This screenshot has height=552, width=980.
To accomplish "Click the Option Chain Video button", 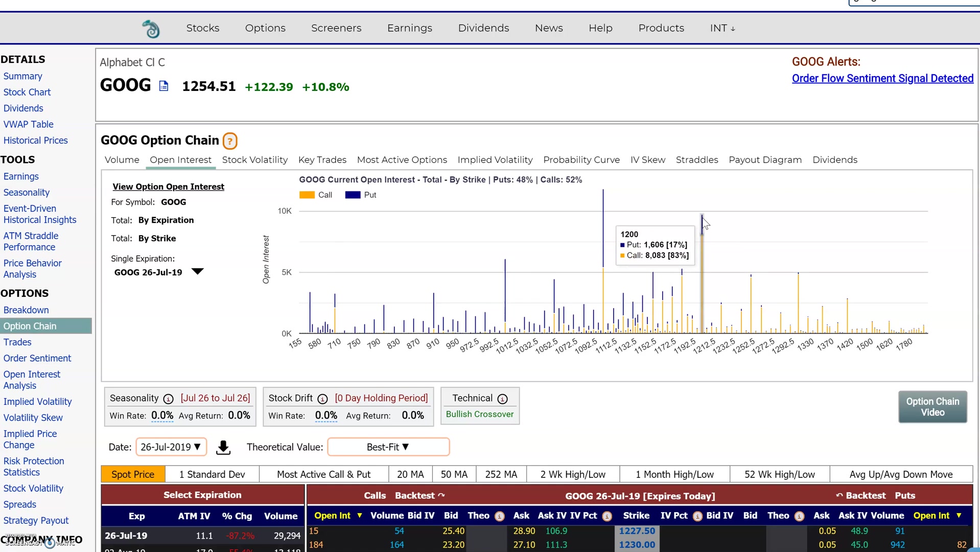I will [932, 407].
